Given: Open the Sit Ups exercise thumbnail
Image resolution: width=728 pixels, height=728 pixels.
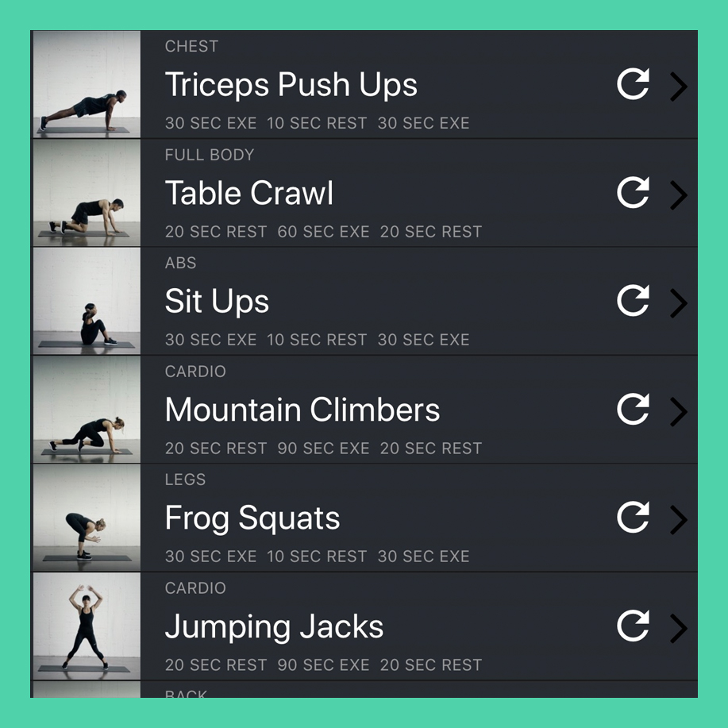Looking at the screenshot, I should click(x=87, y=302).
